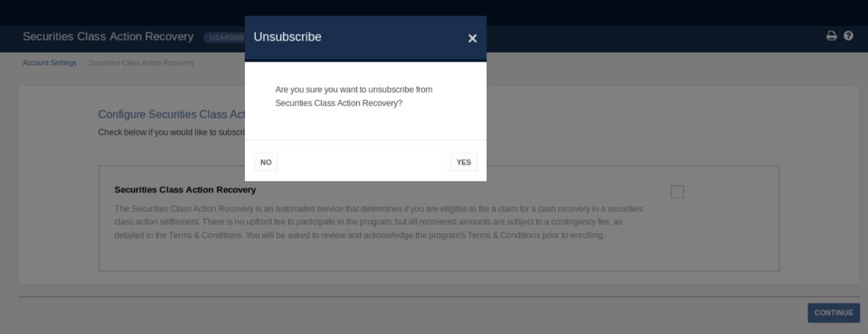Click the 'Check below if you would like' text
Viewport: 868px width, 334px height.
[172, 133]
